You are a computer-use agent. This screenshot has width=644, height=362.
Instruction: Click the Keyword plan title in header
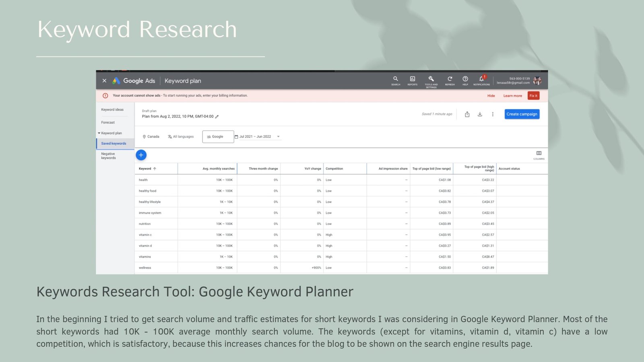(183, 81)
